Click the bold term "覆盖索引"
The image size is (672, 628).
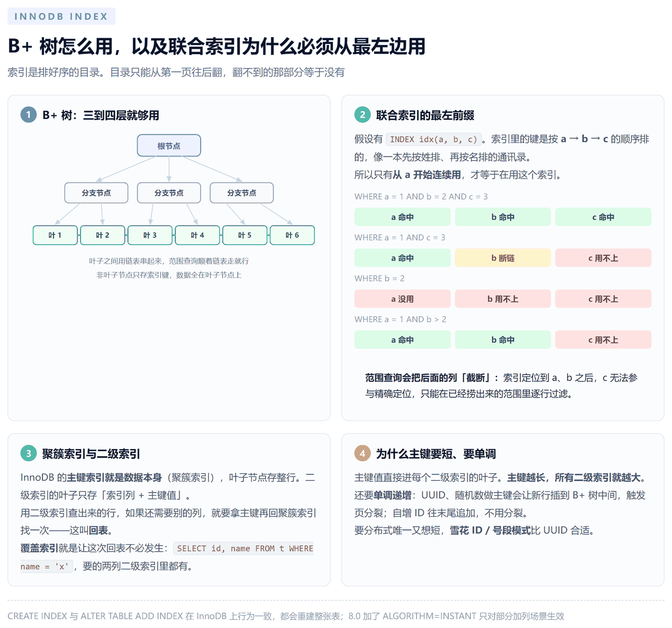click(39, 548)
